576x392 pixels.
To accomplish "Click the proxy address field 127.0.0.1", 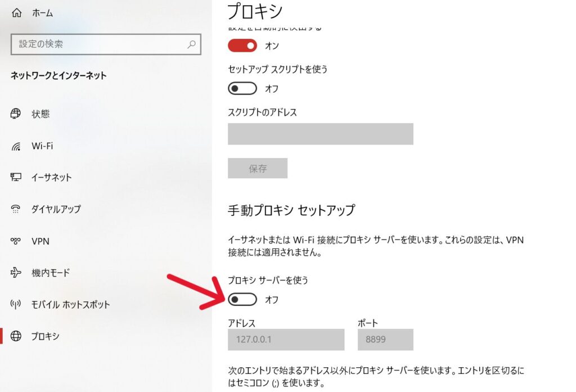I will click(286, 340).
